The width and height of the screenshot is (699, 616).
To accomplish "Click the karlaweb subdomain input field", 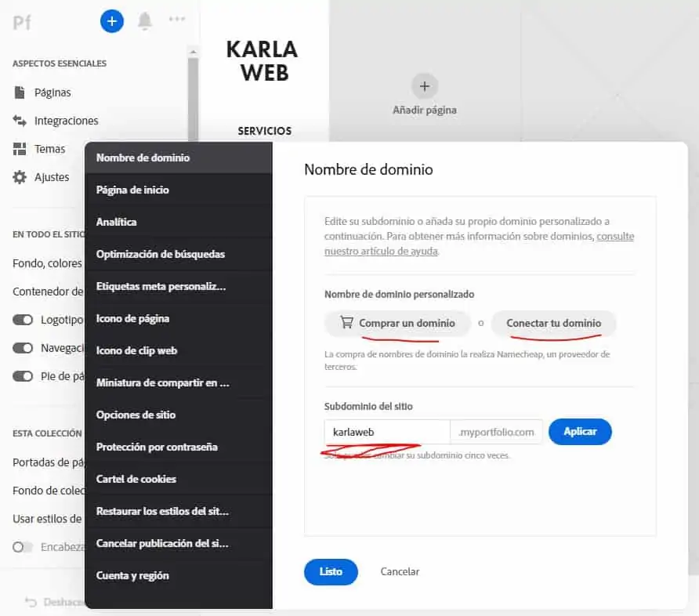I will point(387,432).
